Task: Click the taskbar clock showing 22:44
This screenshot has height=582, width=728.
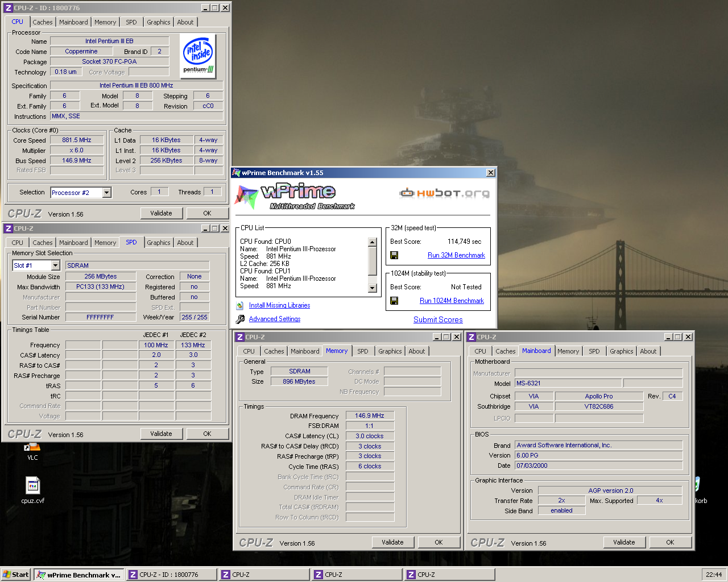Action: (x=714, y=575)
